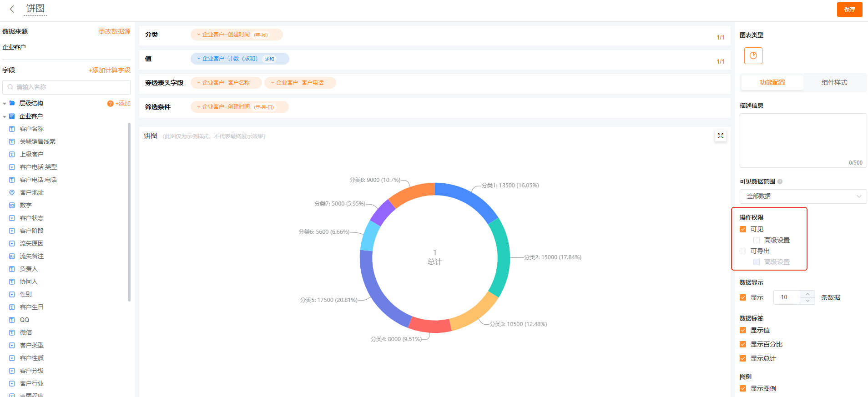Click the 数字 number field icon
The height and width of the screenshot is (397, 868).
click(12, 205)
